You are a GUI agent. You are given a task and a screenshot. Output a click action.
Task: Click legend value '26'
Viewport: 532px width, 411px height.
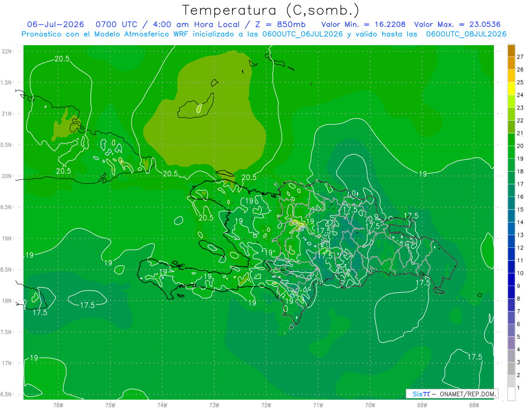pyautogui.click(x=520, y=70)
